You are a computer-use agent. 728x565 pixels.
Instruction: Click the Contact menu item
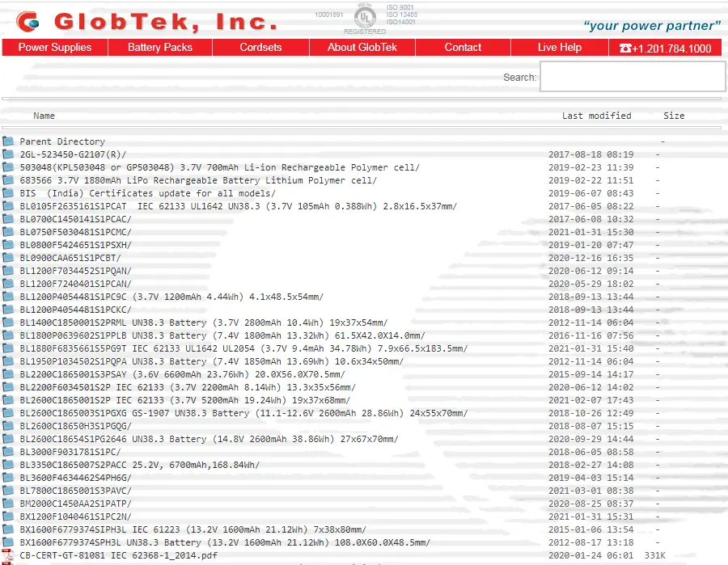coord(463,48)
